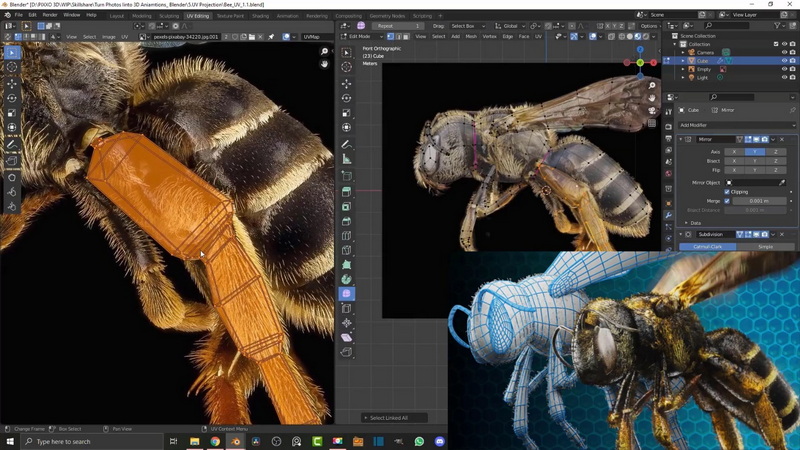Open the Edit Mode dropdown in the 3D viewport

pyautogui.click(x=362, y=36)
